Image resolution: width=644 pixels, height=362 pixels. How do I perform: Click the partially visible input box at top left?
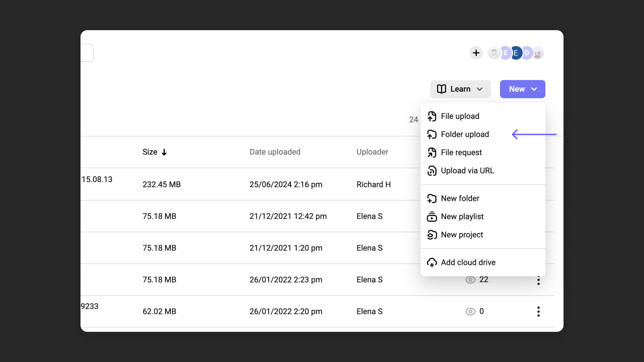(x=87, y=53)
